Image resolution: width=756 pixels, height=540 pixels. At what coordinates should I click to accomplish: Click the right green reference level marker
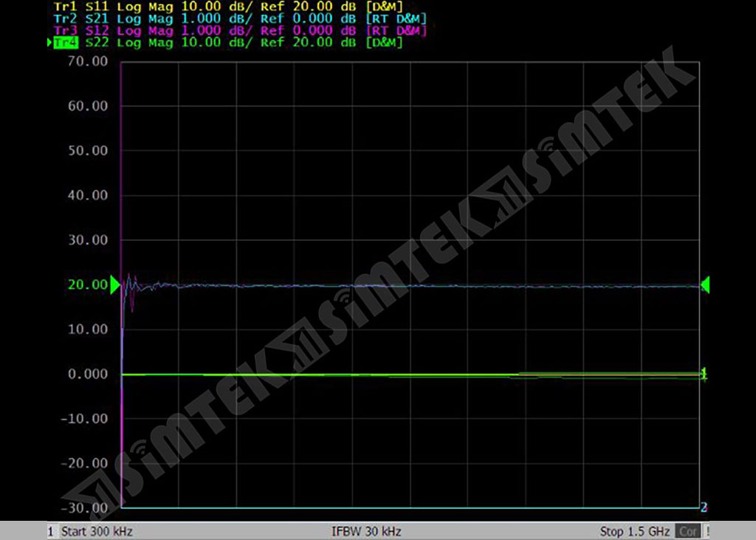point(705,284)
